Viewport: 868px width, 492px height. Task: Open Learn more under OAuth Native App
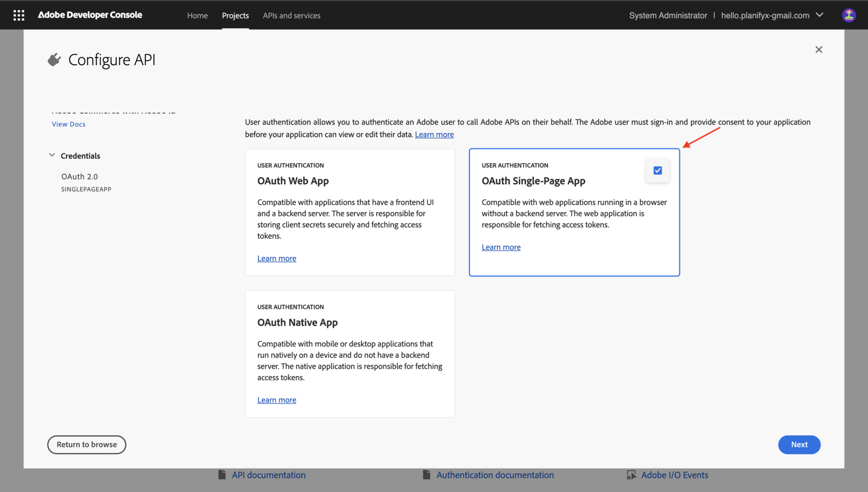tap(277, 400)
